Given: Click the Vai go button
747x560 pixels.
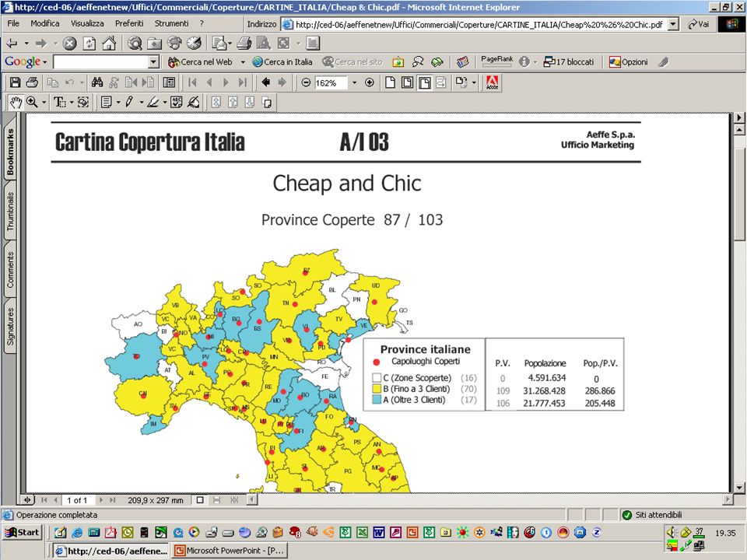Looking at the screenshot, I should coord(699,24).
